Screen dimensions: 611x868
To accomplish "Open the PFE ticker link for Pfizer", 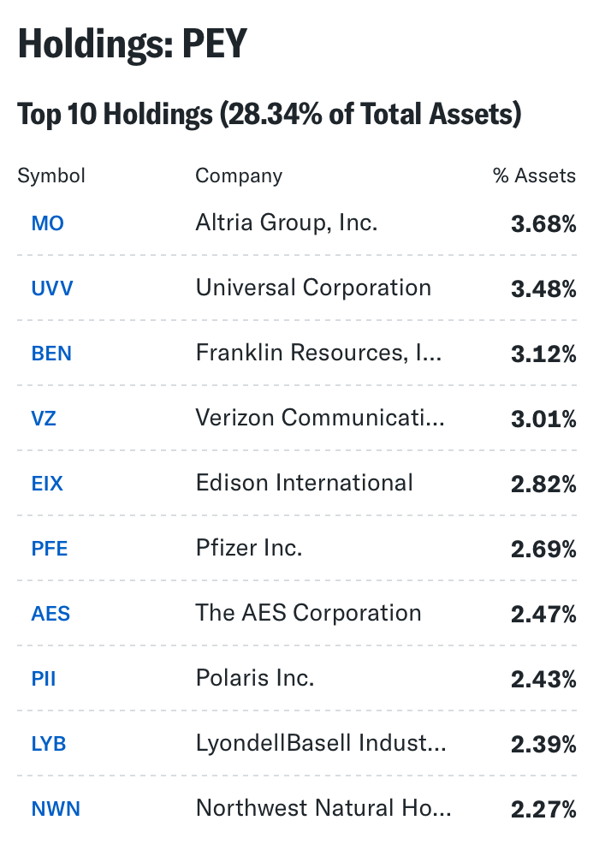I will [x=49, y=549].
